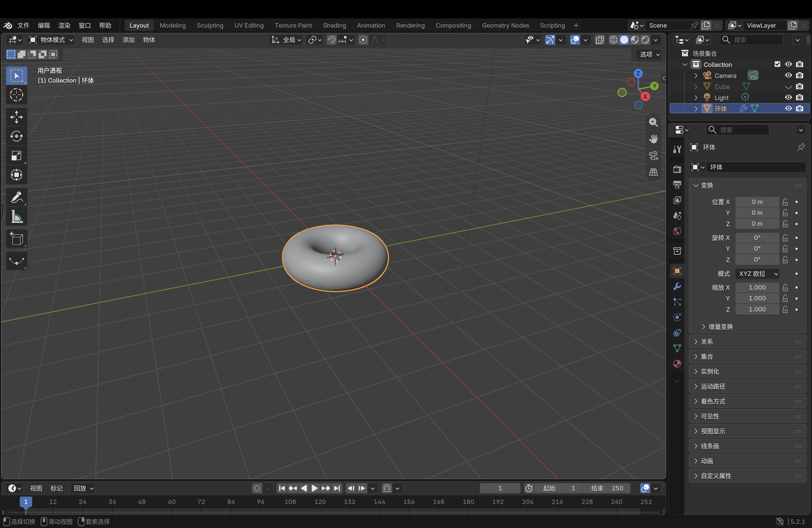Toggle X-ray display mode
Screen dimensions: 812x528
[x=599, y=40]
